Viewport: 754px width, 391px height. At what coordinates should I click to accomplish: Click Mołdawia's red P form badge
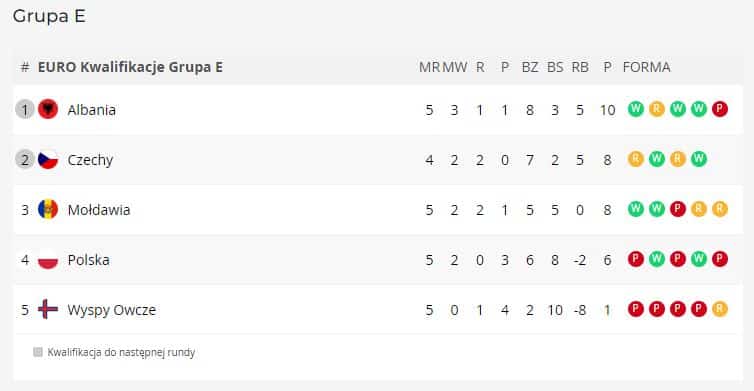coord(678,209)
